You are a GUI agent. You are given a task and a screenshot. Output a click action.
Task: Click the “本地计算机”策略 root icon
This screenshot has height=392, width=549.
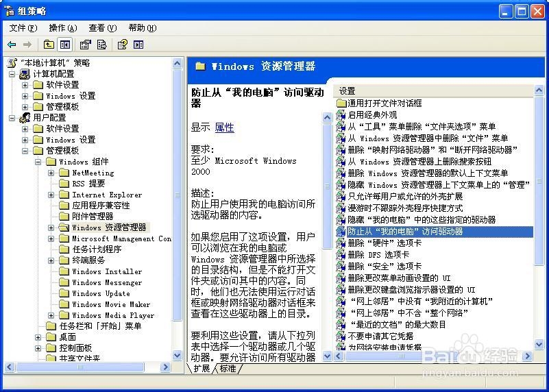click(12, 63)
